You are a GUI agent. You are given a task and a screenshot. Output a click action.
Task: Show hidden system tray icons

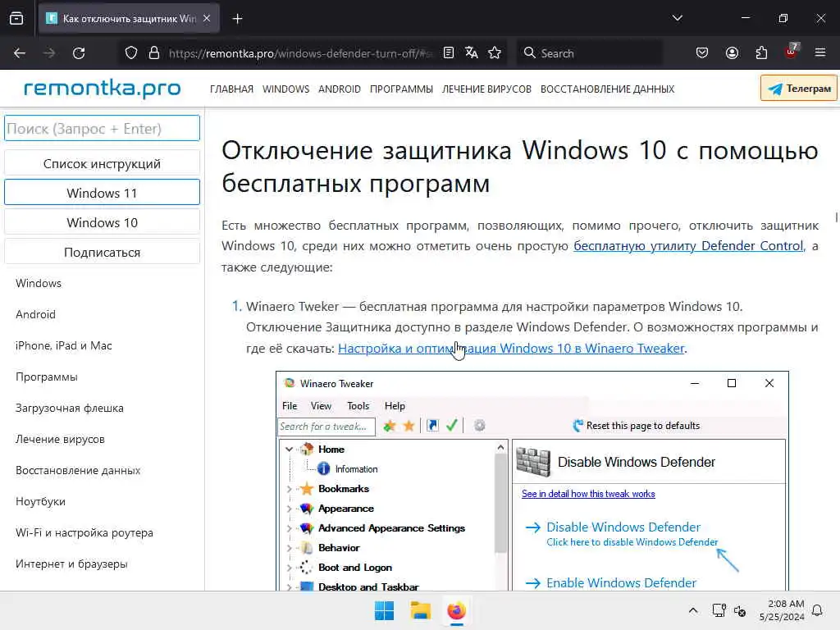(x=692, y=610)
